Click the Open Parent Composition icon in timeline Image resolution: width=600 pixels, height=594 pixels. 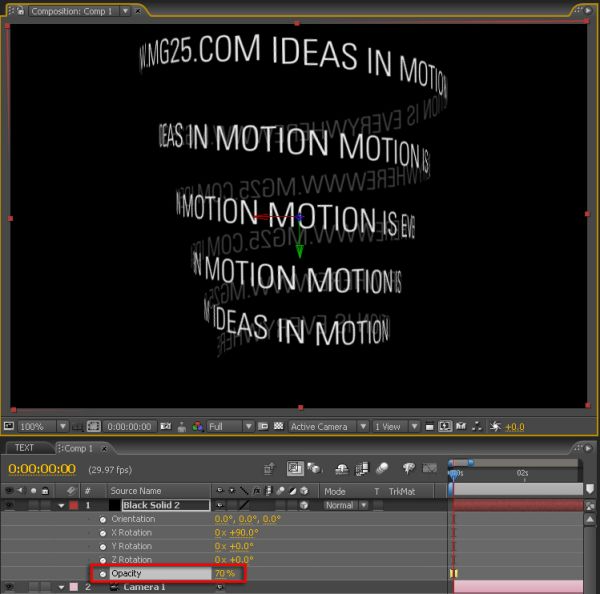269,468
